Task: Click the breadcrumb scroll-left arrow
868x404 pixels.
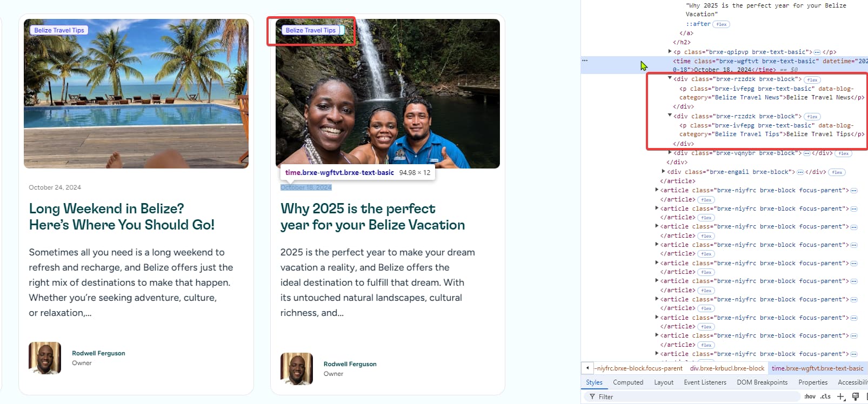Action: tap(587, 368)
